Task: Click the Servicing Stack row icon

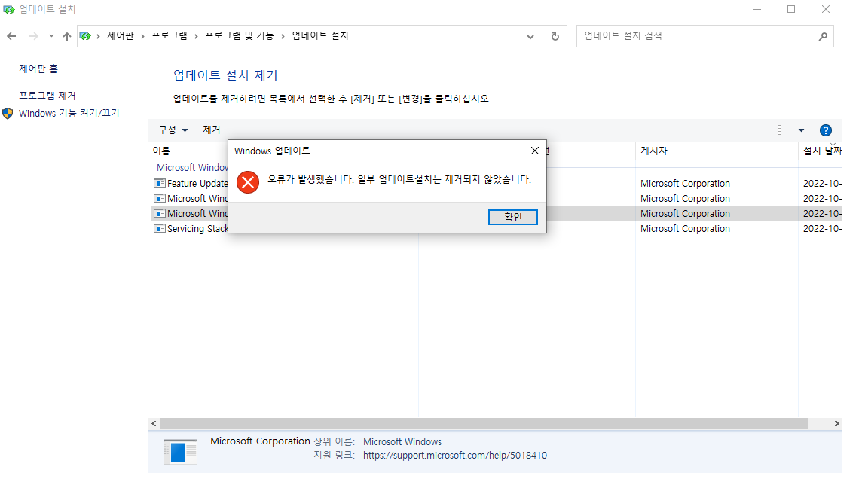Action: tap(160, 228)
